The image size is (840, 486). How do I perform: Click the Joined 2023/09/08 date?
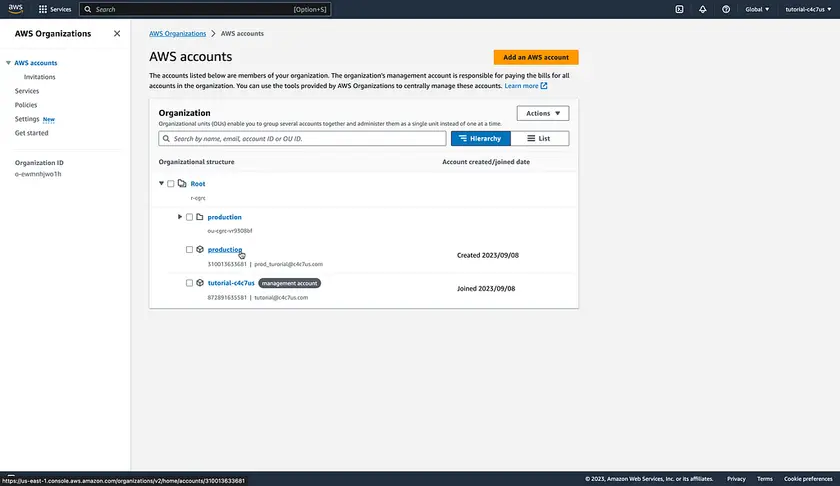coord(486,288)
